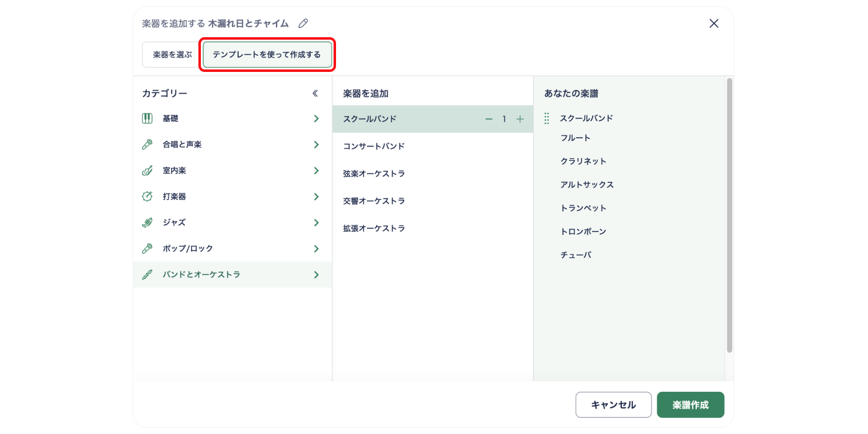Increase スクールバンド count with the plus stepper
Screen dimensions: 868x434
tap(520, 118)
